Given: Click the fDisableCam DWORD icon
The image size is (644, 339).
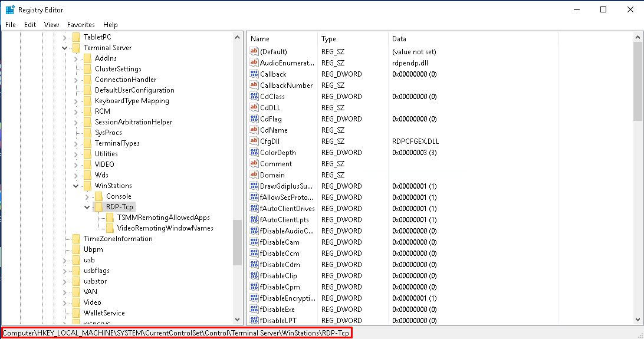Looking at the screenshot, I should [254, 242].
